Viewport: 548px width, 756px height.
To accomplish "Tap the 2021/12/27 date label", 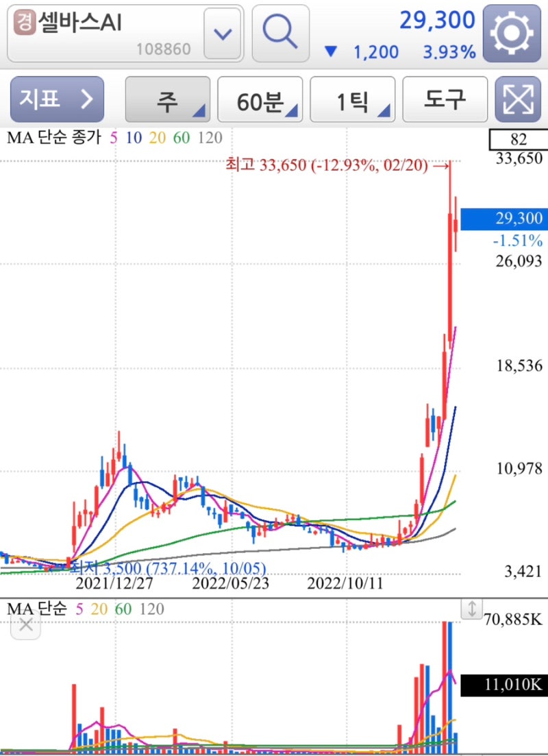I will coord(114,583).
